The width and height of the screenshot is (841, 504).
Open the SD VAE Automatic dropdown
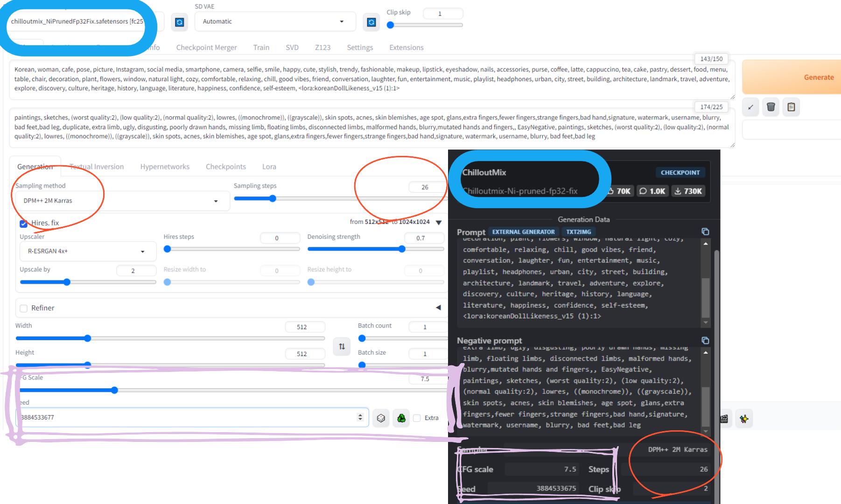tap(275, 21)
